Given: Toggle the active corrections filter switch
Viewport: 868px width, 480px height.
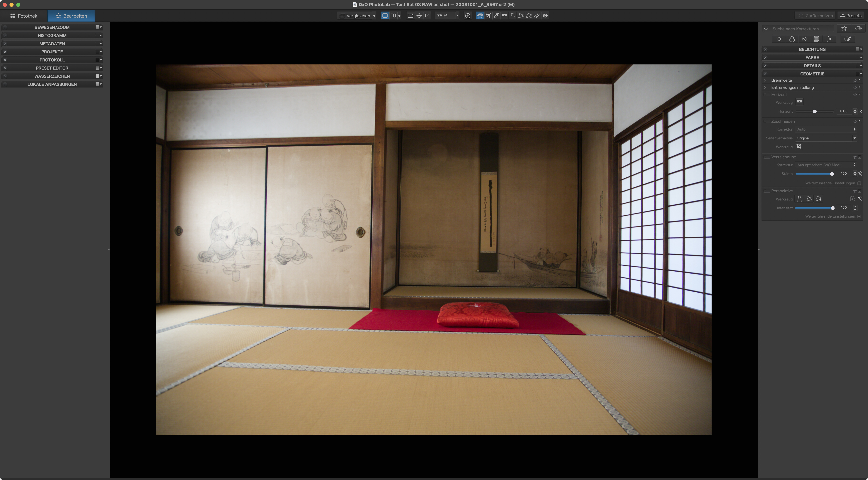Looking at the screenshot, I should (x=858, y=29).
